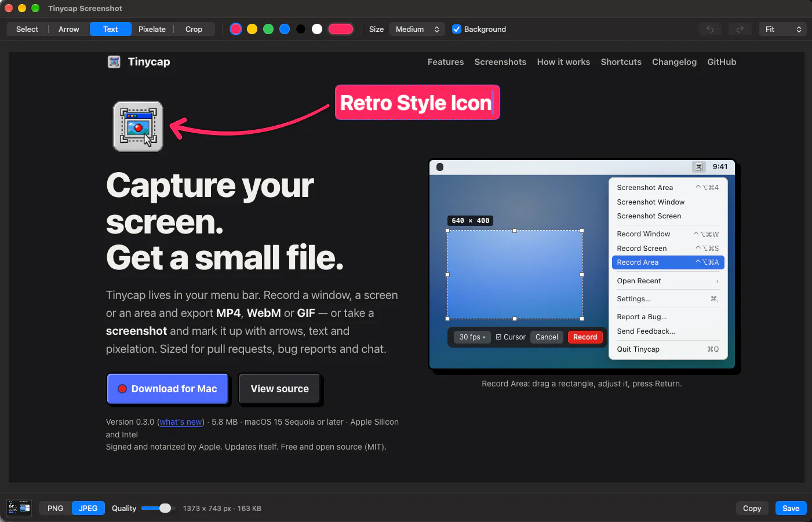812x522 pixels.
Task: Open the Screenshots nav link
Action: coord(500,62)
